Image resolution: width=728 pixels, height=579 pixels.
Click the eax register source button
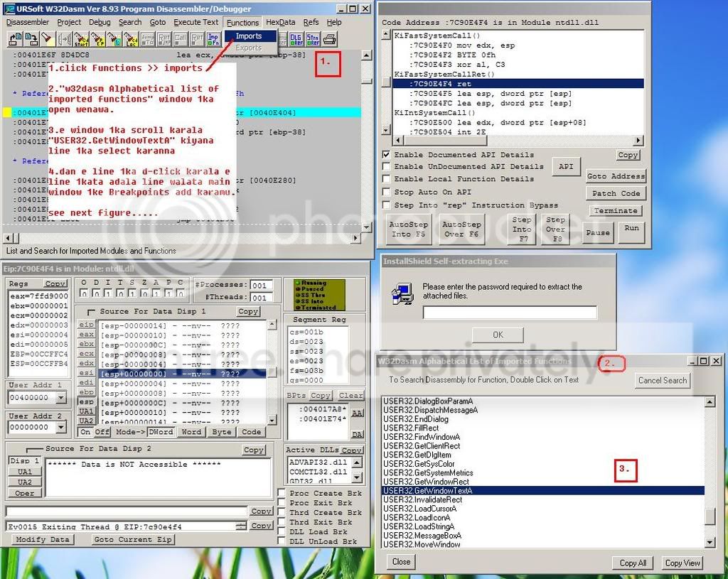click(x=86, y=334)
